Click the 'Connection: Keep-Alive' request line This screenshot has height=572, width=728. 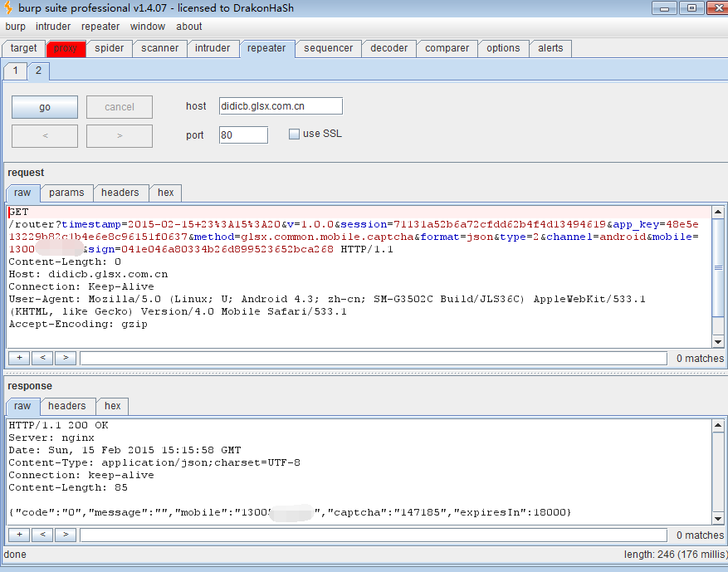(81, 287)
